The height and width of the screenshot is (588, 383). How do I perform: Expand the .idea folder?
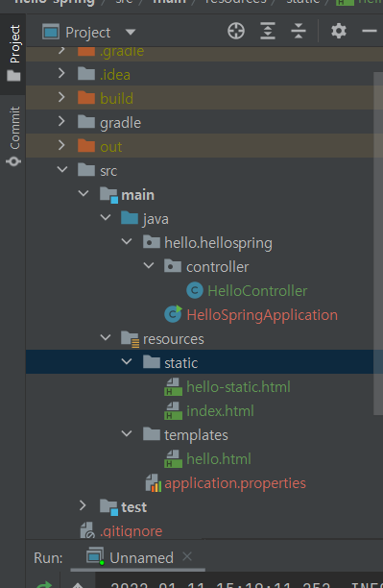(61, 73)
